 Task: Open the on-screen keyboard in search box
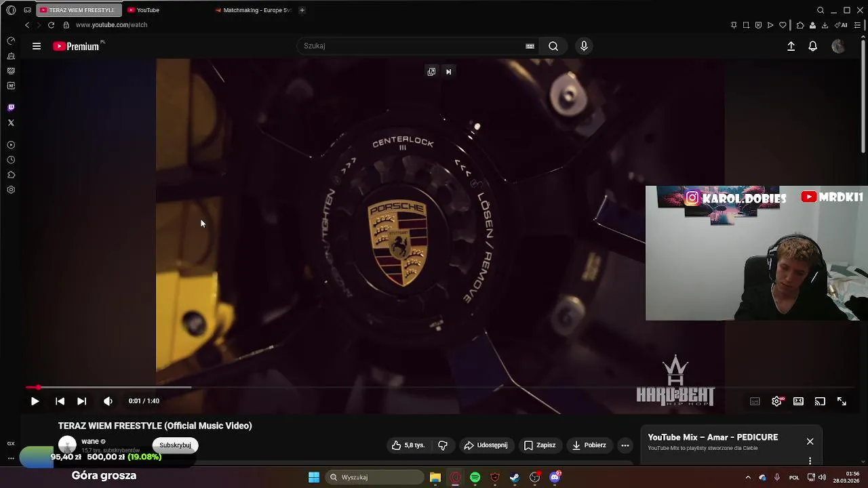[x=530, y=46]
